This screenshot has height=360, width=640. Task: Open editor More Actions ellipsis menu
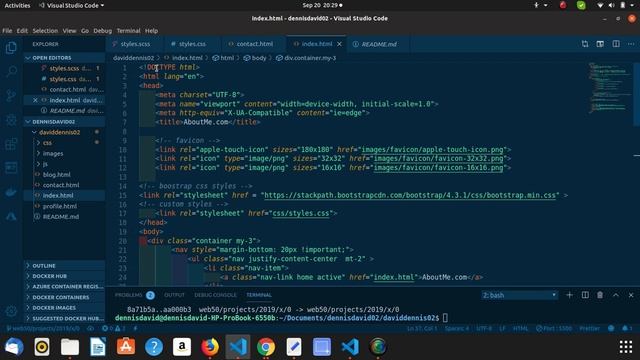[x=631, y=44]
